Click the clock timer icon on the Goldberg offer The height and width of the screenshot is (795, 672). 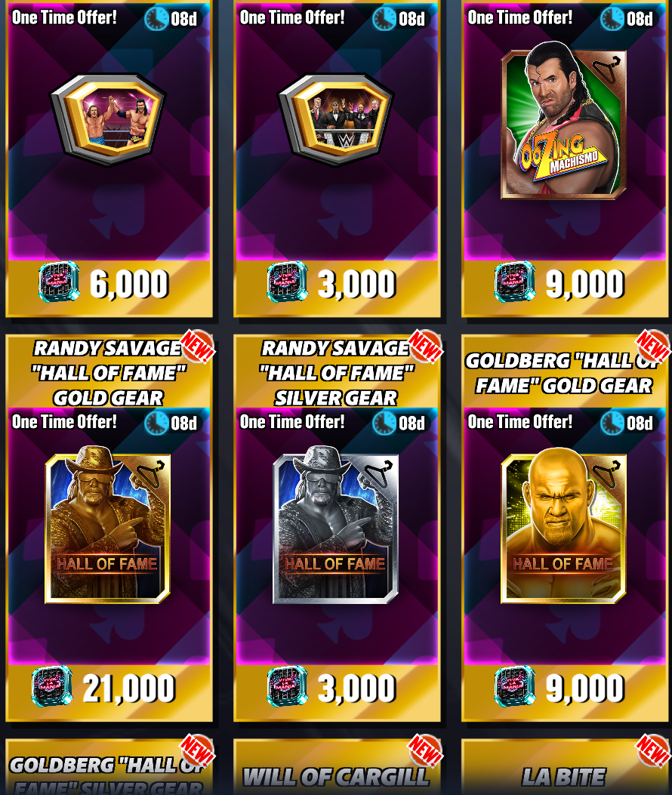point(612,423)
